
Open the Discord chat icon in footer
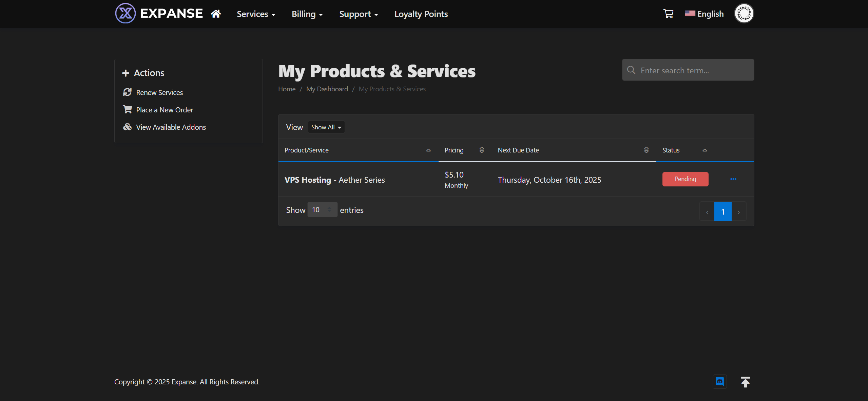pos(719,382)
